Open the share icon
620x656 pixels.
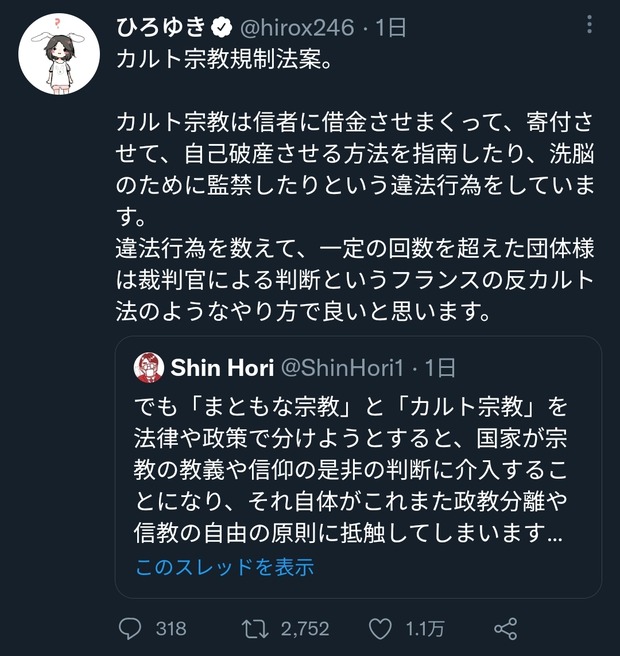click(x=505, y=629)
